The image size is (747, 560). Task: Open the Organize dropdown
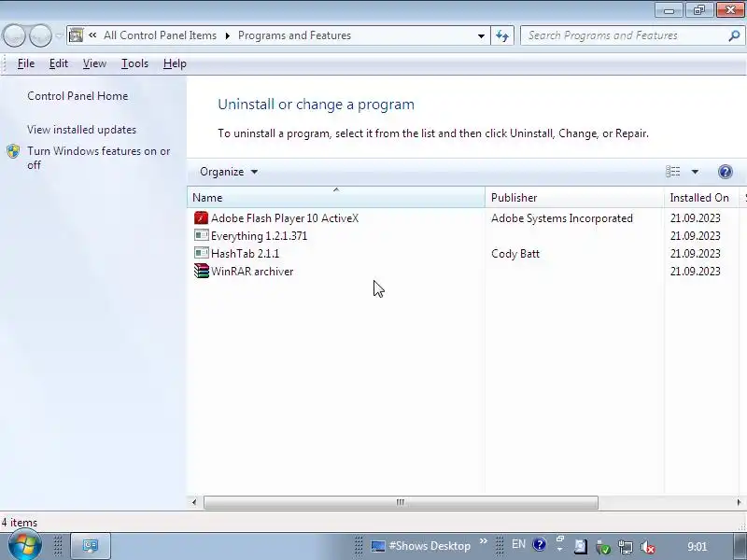point(229,172)
